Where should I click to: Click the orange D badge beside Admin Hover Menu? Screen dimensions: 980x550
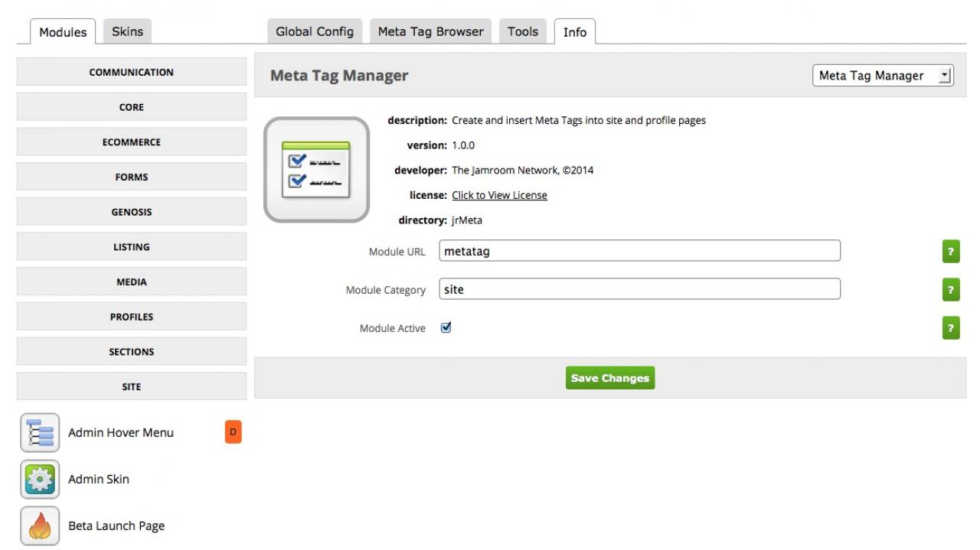pos(234,432)
